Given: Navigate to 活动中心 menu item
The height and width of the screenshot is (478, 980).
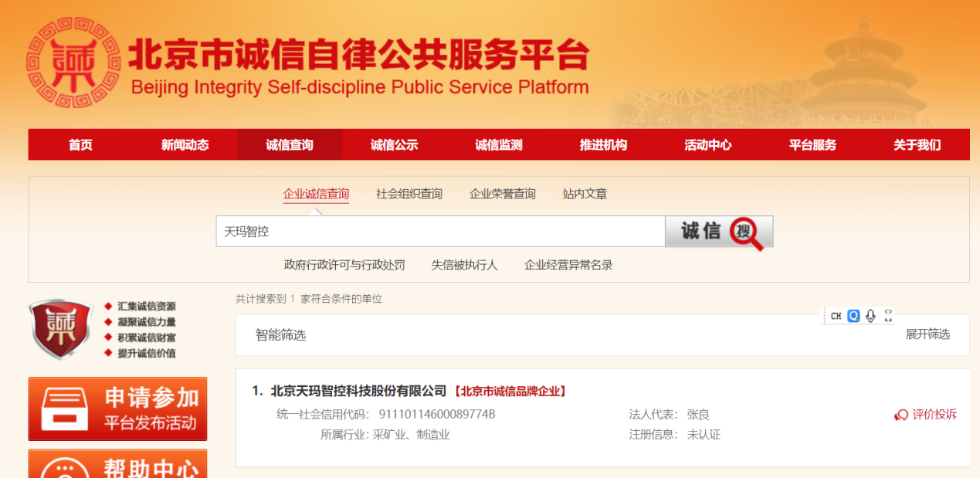Looking at the screenshot, I should [708, 144].
